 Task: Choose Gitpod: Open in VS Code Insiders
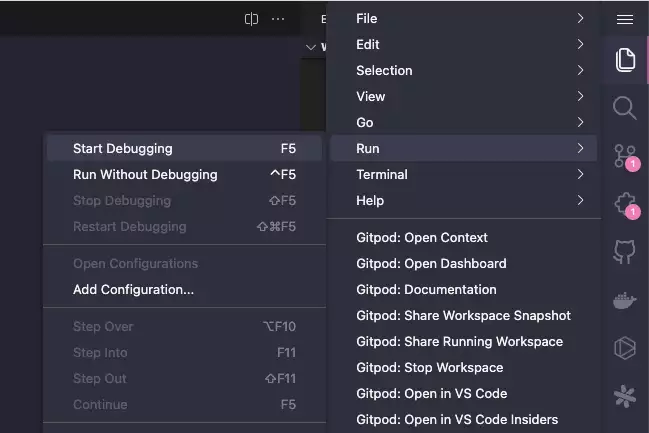464,419
